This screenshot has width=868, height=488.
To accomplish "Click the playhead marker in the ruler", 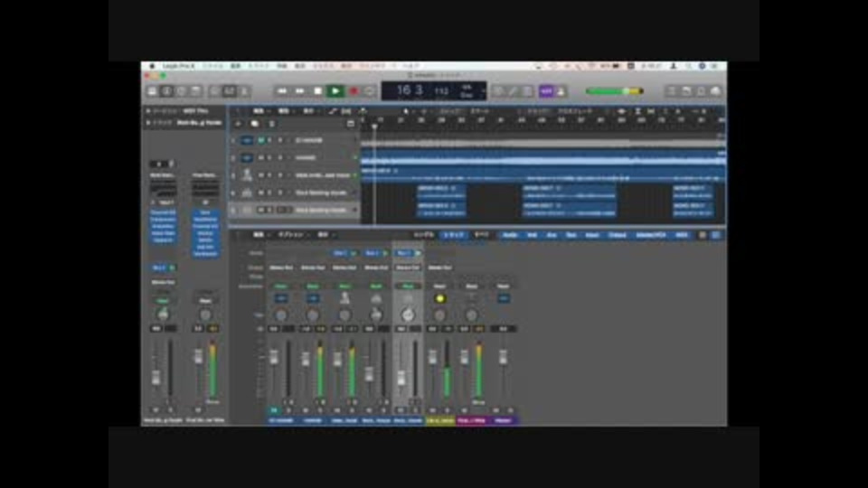I will pos(374,127).
